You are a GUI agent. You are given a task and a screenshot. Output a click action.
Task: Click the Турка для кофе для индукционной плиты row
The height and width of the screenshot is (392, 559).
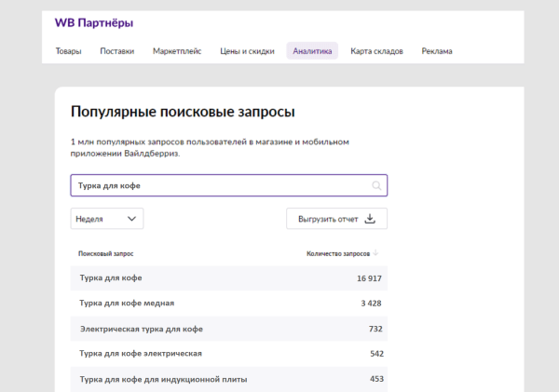click(x=228, y=379)
